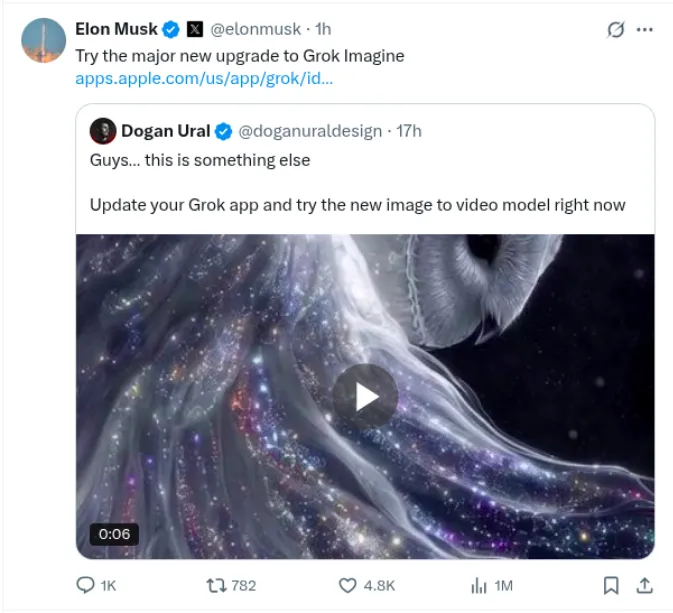Image resolution: width=673 pixels, height=613 pixels.
Task: Open the three-dot more options menu
Action: coord(645,30)
